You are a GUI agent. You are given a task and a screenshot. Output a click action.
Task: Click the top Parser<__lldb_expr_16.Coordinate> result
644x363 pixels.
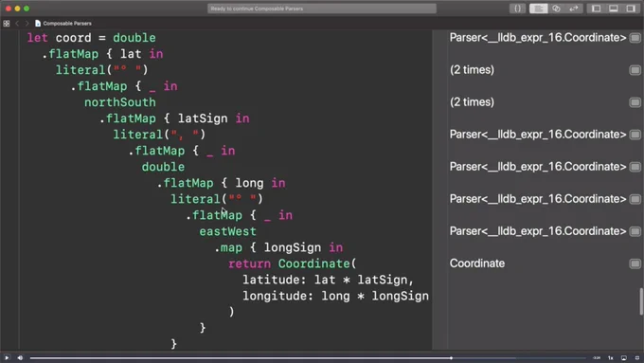pyautogui.click(x=538, y=38)
